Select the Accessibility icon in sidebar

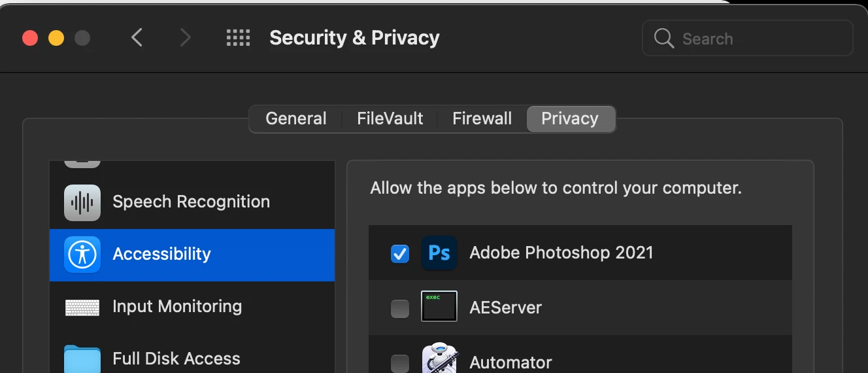click(82, 255)
